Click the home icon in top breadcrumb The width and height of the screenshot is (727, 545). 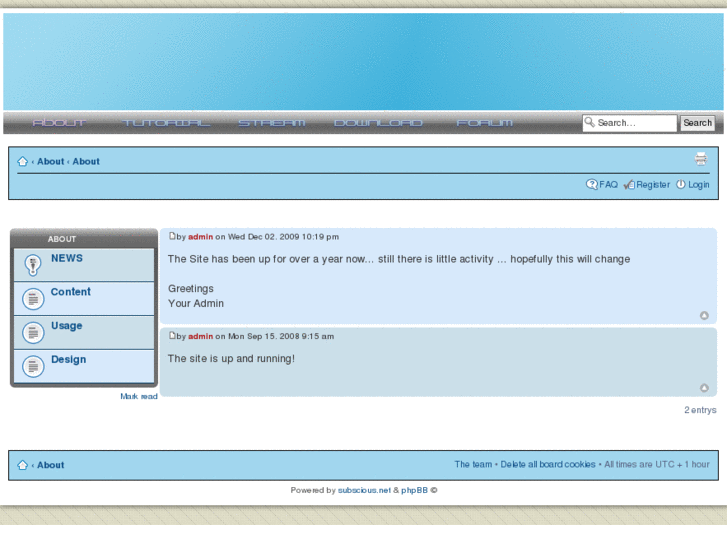[22, 161]
